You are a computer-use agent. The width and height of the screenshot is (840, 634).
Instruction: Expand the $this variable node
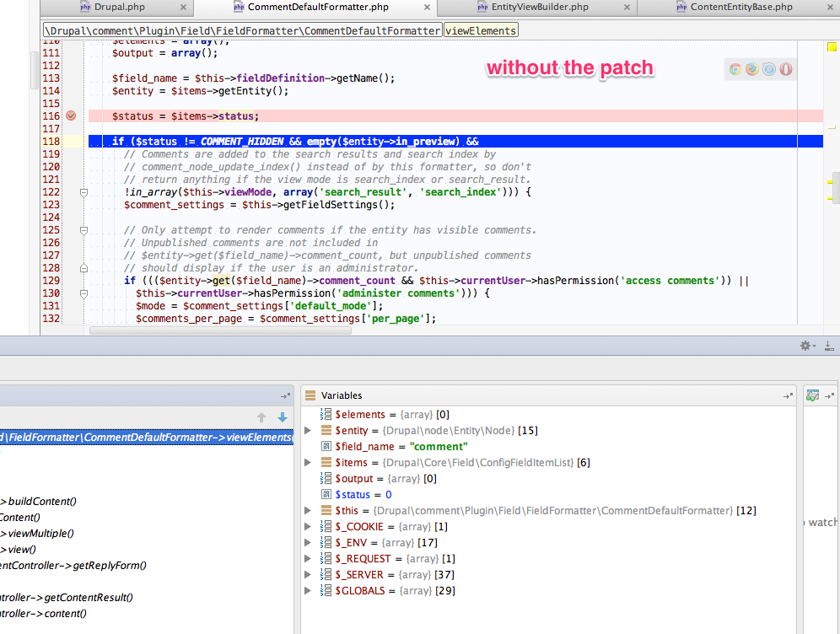308,511
